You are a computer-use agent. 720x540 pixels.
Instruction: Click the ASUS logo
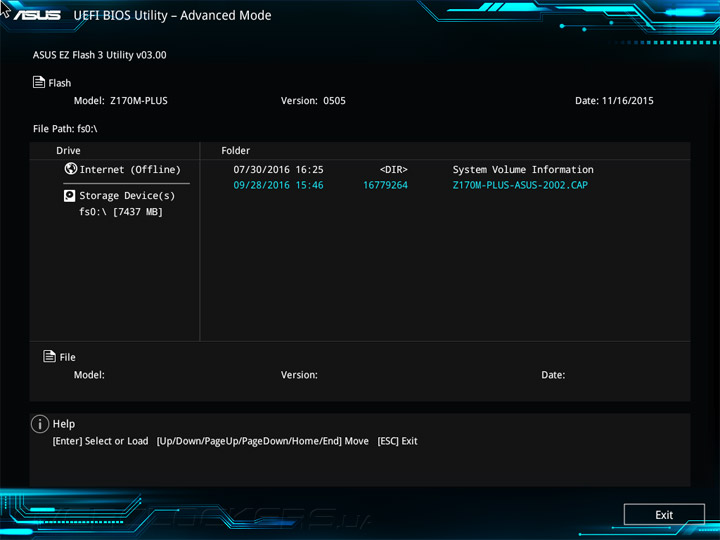tap(37, 15)
